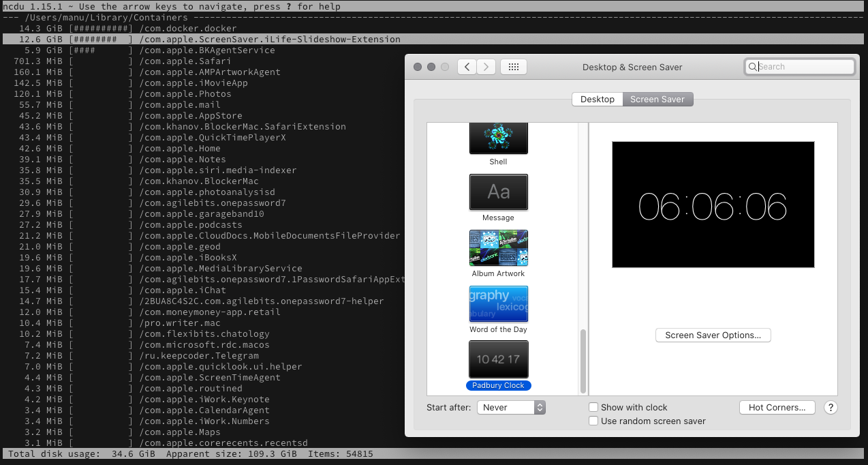Toggle Use random screen saver checkbox

(x=593, y=421)
